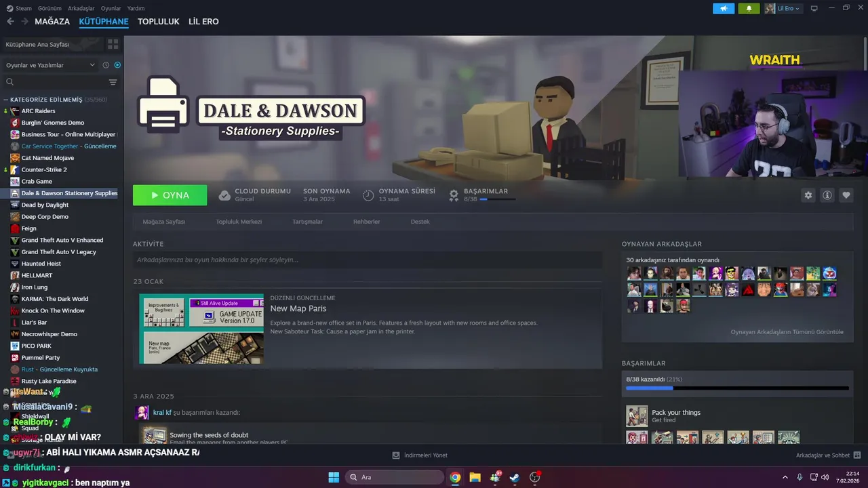Image resolution: width=868 pixels, height=488 pixels.
Task: Open the green notifications bell
Action: 749,8
